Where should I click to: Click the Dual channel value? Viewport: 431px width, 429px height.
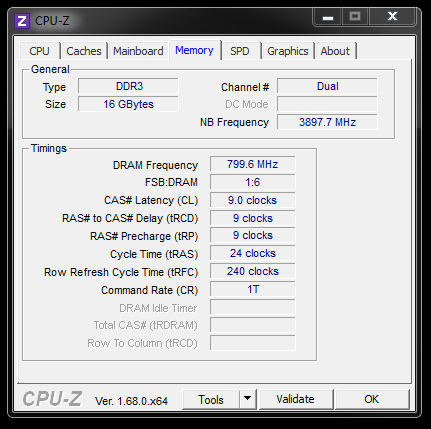(327, 86)
